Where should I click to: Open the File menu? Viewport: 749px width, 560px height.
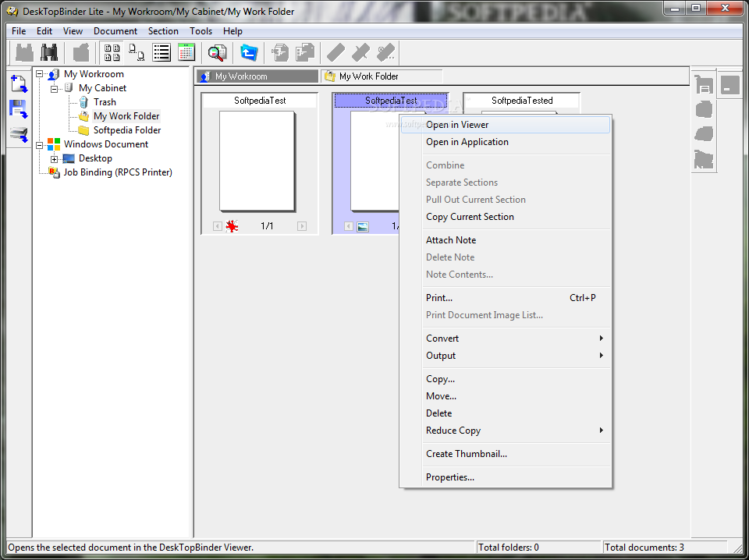coord(19,31)
